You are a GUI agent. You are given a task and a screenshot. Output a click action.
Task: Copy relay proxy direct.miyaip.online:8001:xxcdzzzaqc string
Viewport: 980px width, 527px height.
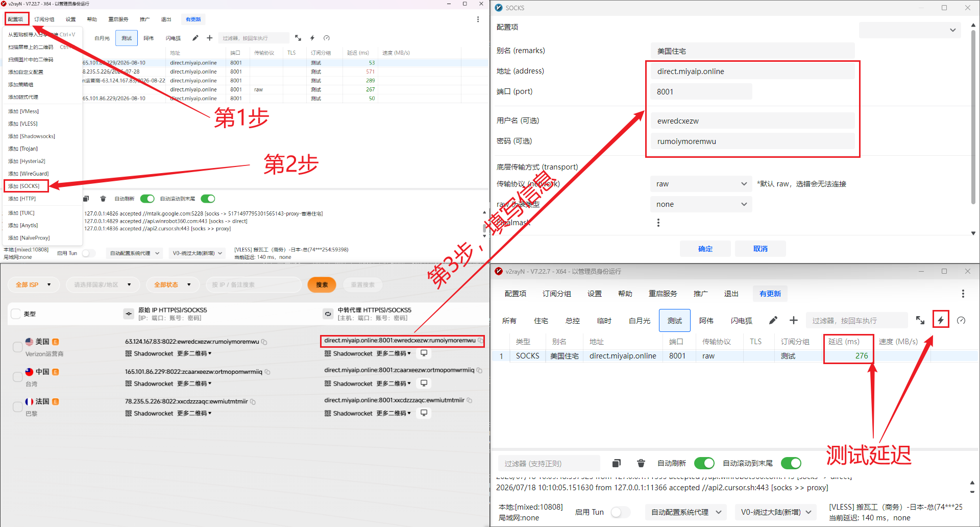(470, 400)
